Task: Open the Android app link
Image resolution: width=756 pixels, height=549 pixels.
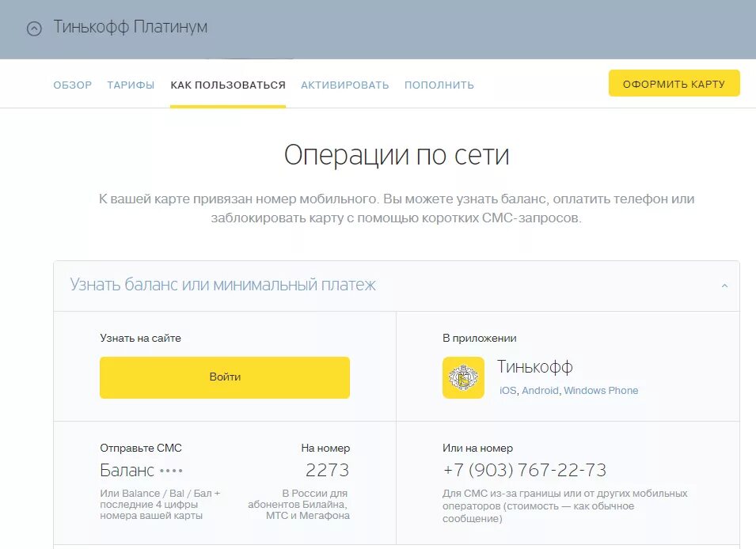Action: (540, 391)
